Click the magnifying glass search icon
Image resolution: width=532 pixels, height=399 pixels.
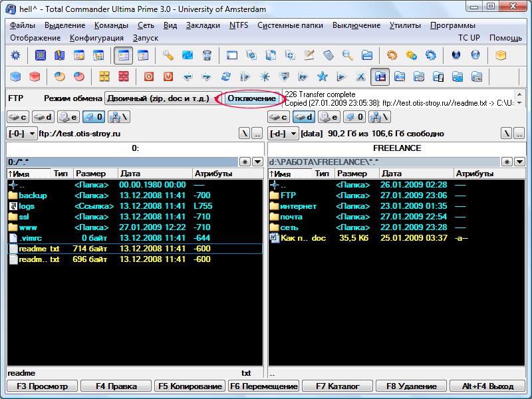348,55
